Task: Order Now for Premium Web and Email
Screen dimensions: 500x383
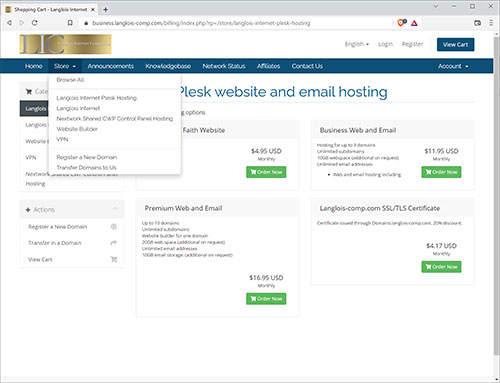Action: [266, 299]
